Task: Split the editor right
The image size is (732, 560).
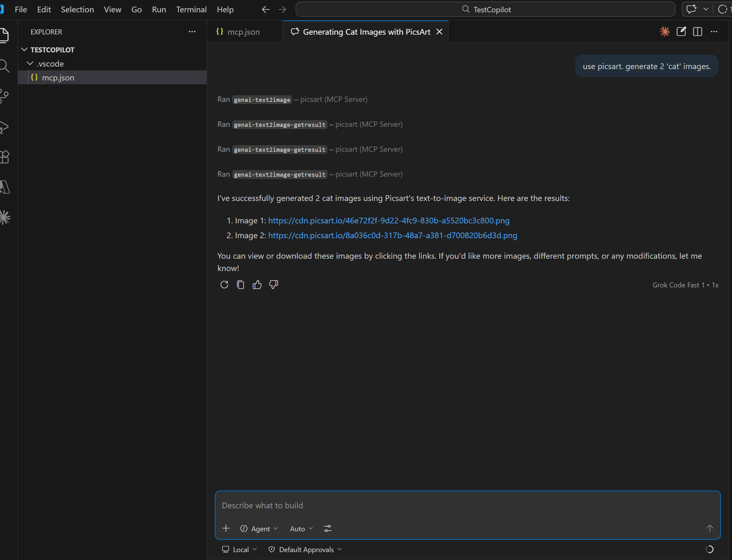Action: click(697, 32)
